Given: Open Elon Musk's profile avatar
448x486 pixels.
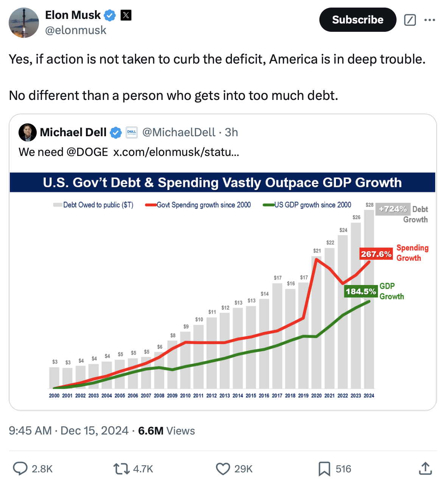Looking at the screenshot, I should (24, 23).
